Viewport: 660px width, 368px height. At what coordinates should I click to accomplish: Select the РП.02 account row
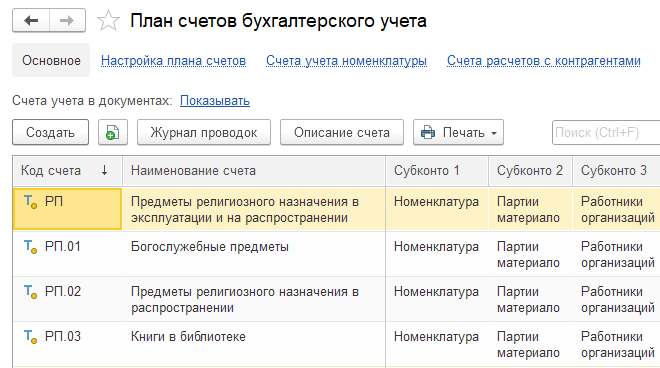336,299
